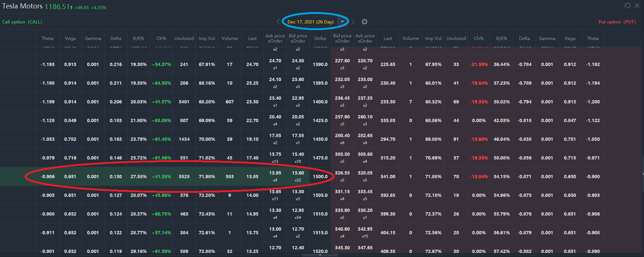Click put ask price 328.85
644x257 pixels.
(x=365, y=173)
